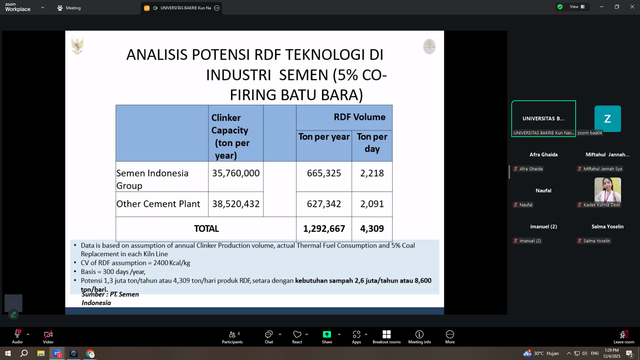640x360 pixels.
Task: Click muted mic icon beside Salma Yoselin label
Action: pos(580,241)
